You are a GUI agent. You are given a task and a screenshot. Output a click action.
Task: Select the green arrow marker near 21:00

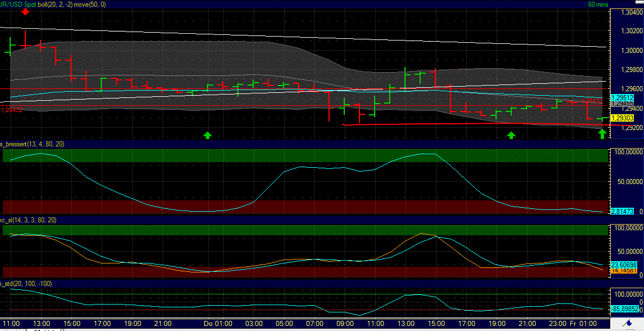pyautogui.click(x=511, y=135)
